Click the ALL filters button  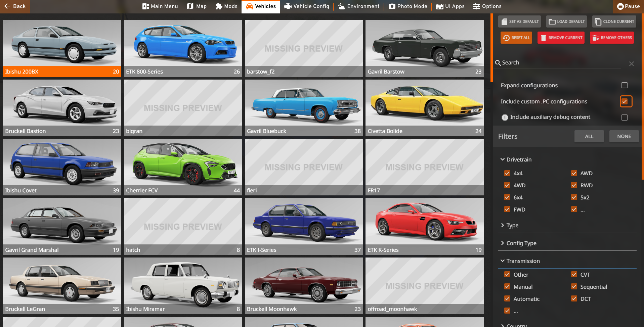click(589, 136)
